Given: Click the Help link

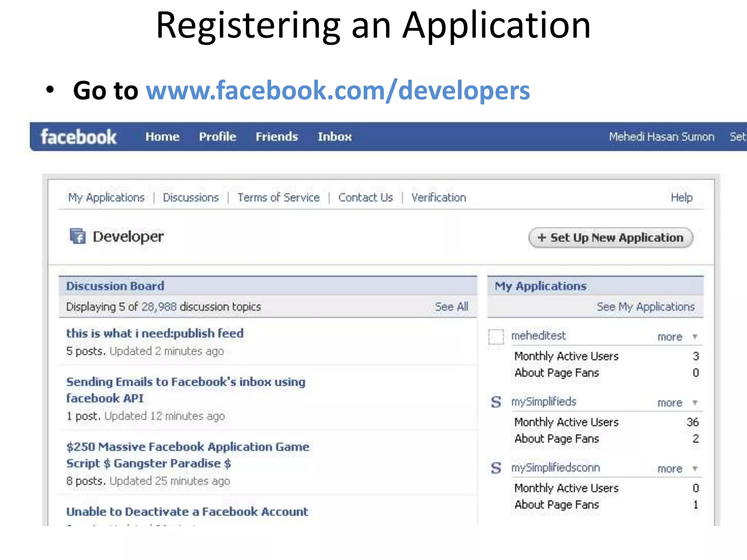Looking at the screenshot, I should point(682,198).
